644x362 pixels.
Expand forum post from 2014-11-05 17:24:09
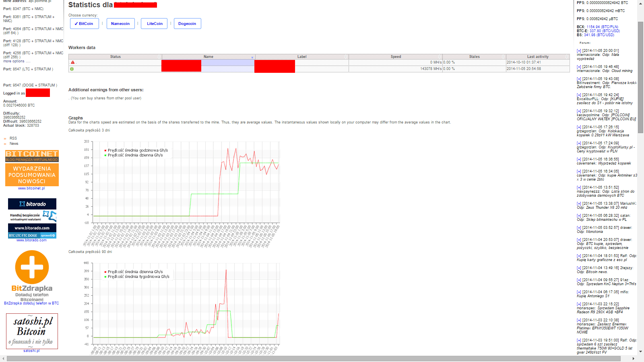[579, 143]
